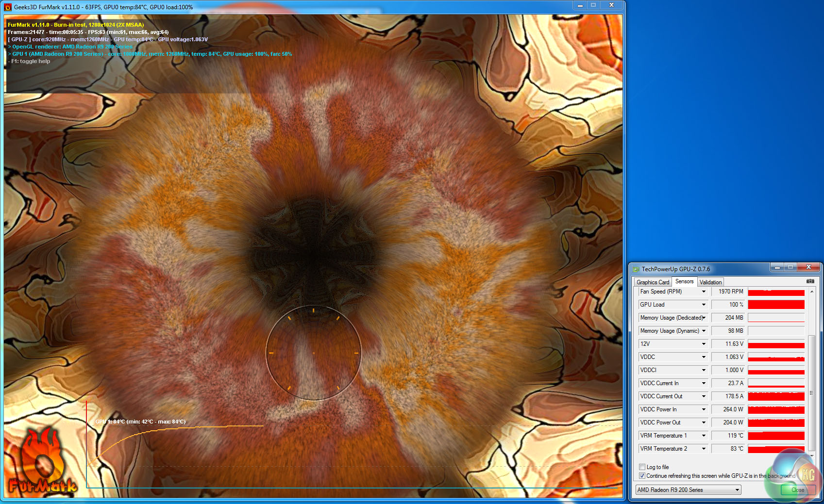
Task: Close the GPU-Z window from title bar
Action: 808,267
